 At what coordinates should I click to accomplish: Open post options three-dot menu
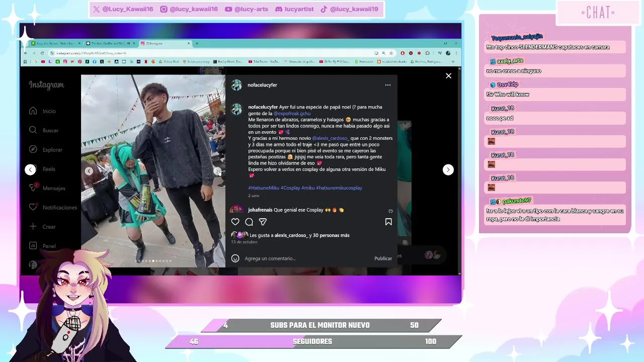[x=387, y=85]
